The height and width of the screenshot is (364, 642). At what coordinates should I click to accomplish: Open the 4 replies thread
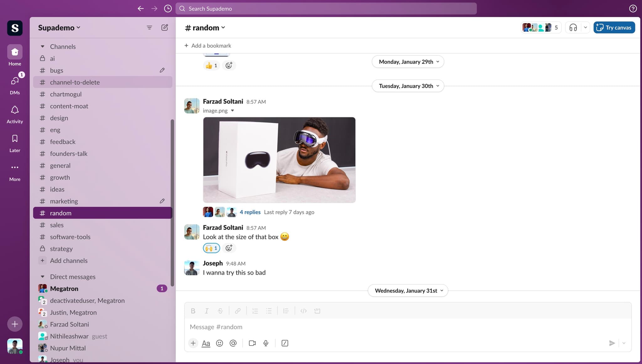coord(250,212)
